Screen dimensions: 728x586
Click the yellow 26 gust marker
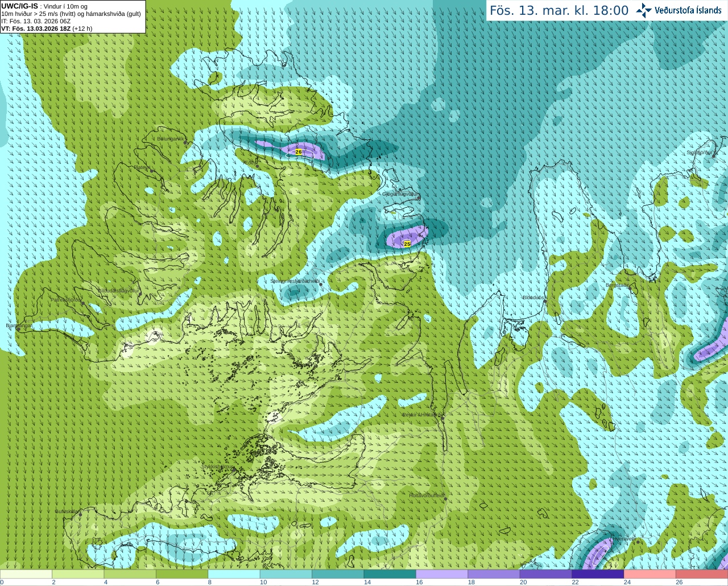(299, 152)
